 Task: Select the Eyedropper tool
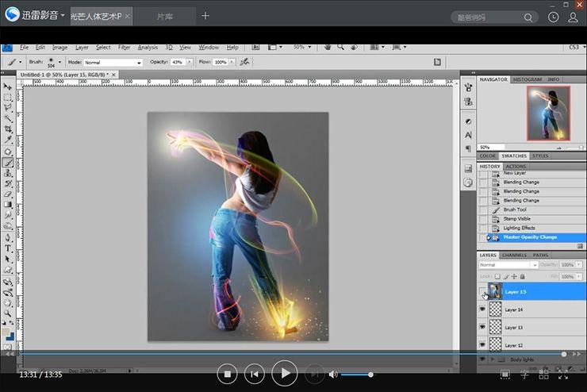(x=7, y=140)
